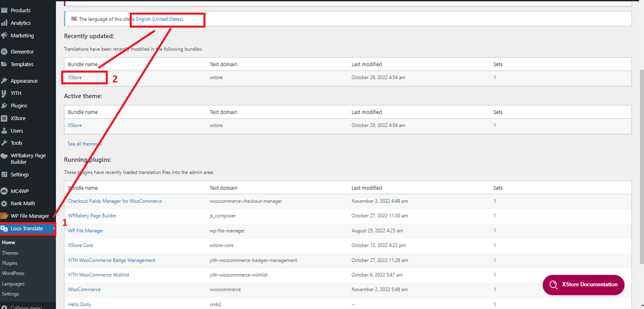
Task: Click the English (United States) language link
Action: click(x=160, y=19)
